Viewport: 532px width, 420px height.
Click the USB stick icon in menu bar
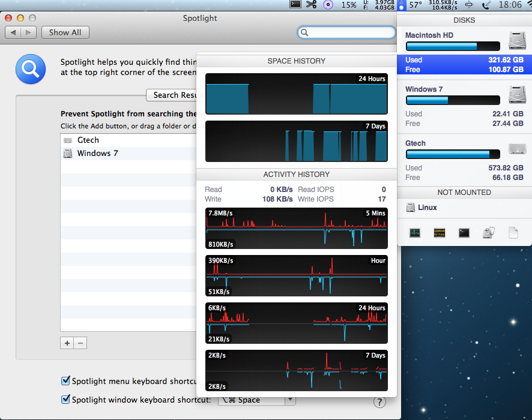point(469,5)
